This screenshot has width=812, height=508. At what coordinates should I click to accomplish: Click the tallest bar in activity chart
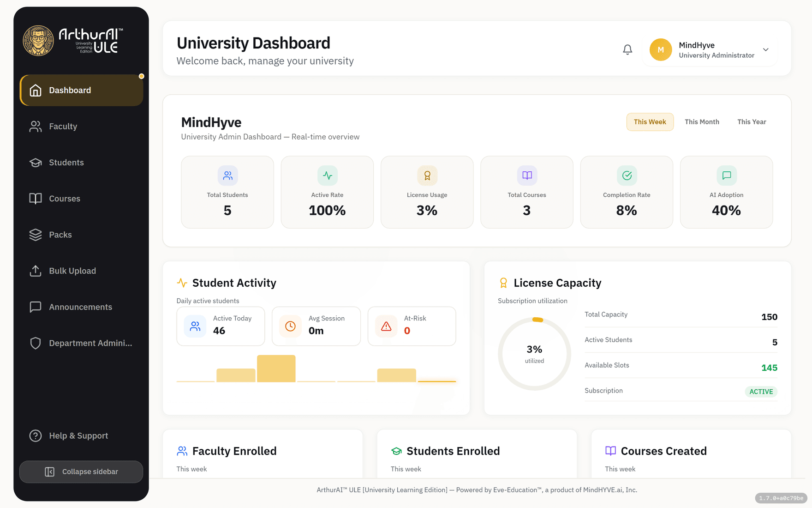coord(276,369)
